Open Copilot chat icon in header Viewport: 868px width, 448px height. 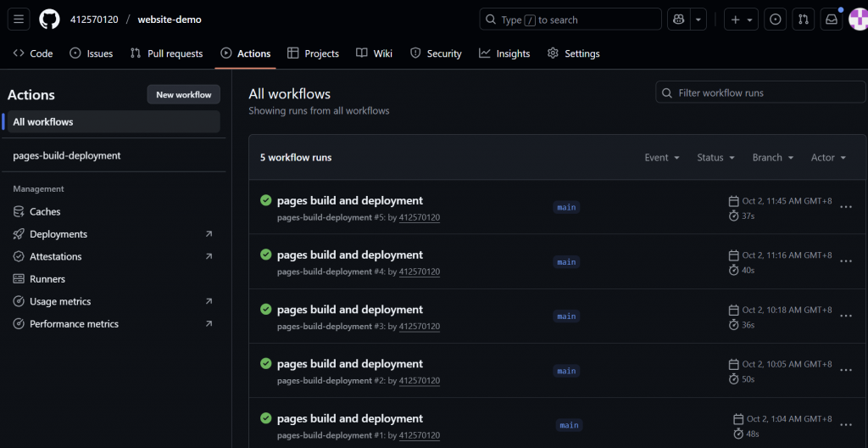coord(679,20)
